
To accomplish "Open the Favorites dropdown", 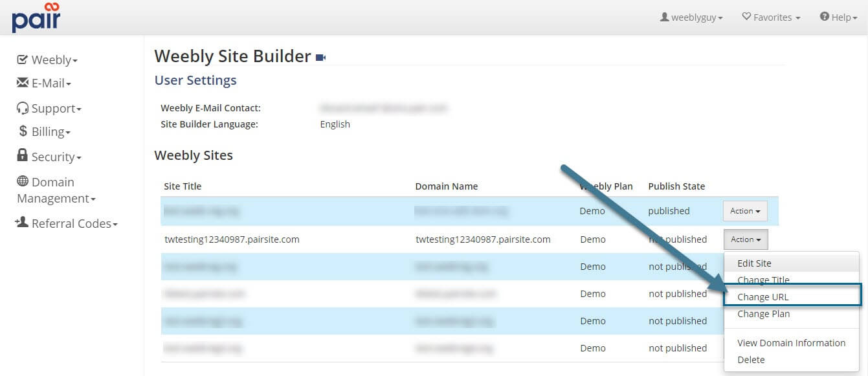I will (x=771, y=17).
